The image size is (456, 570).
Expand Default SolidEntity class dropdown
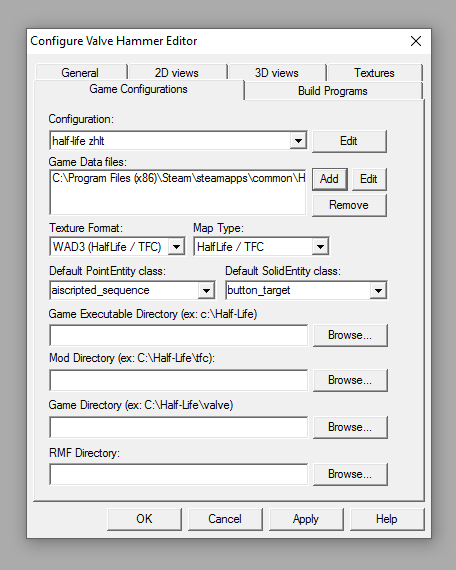[378, 290]
